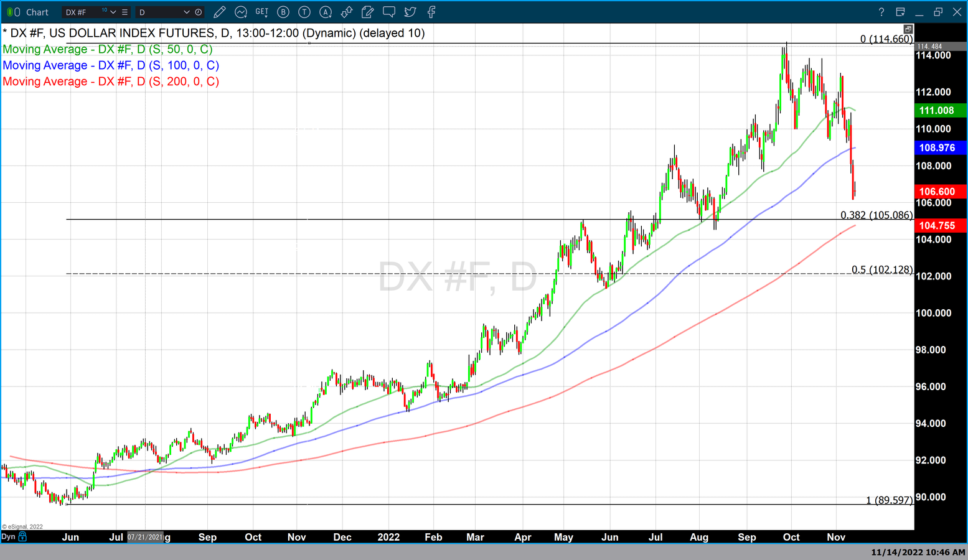Viewport: 968px width, 560px height.
Task: Open the edit note icon
Action: pos(368,12)
